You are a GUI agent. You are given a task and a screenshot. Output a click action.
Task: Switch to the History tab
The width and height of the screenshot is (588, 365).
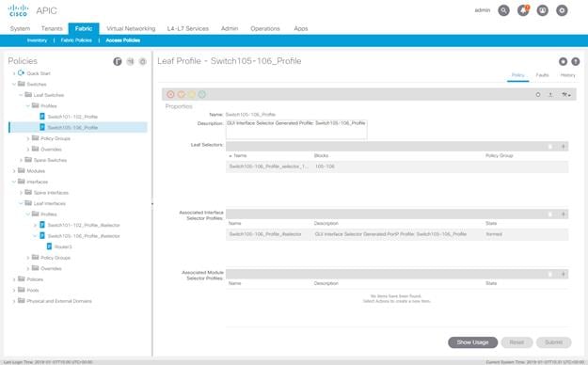[567, 75]
